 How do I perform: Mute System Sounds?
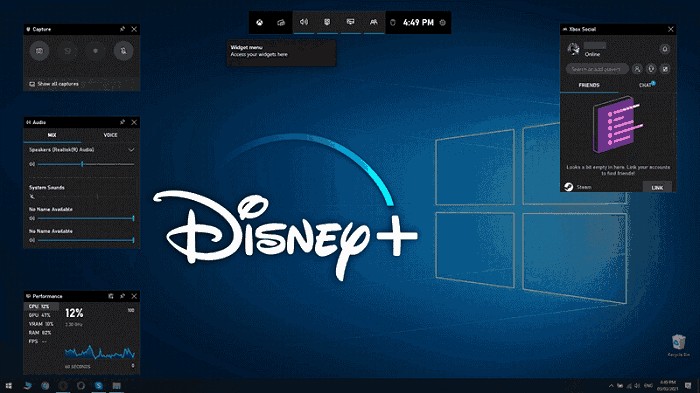[x=32, y=196]
